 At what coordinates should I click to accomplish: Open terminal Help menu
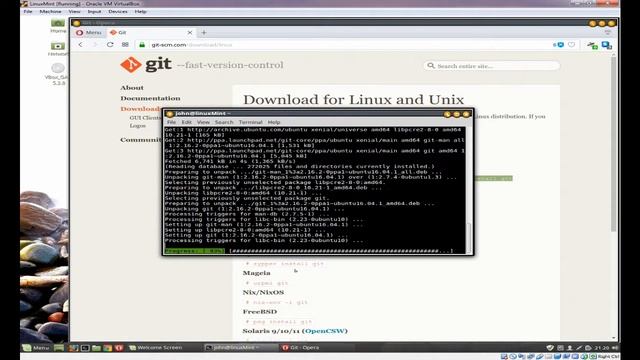(x=274, y=122)
